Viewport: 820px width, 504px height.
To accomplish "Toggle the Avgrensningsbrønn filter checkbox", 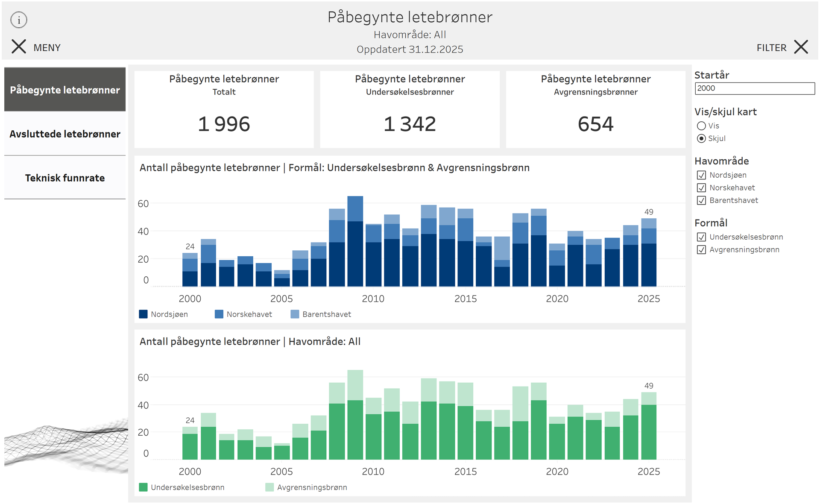I will (701, 250).
